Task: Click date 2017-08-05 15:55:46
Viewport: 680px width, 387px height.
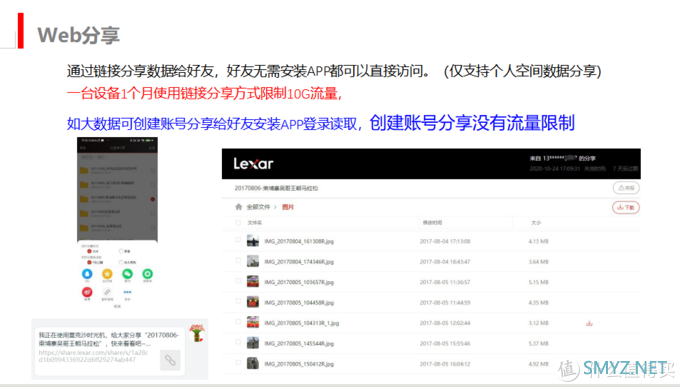Action: tap(445, 343)
